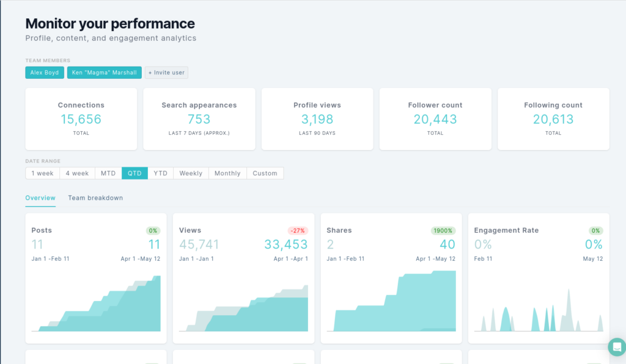This screenshot has height=364, width=626.
Task: Click the Views -27% change badge
Action: point(298,230)
